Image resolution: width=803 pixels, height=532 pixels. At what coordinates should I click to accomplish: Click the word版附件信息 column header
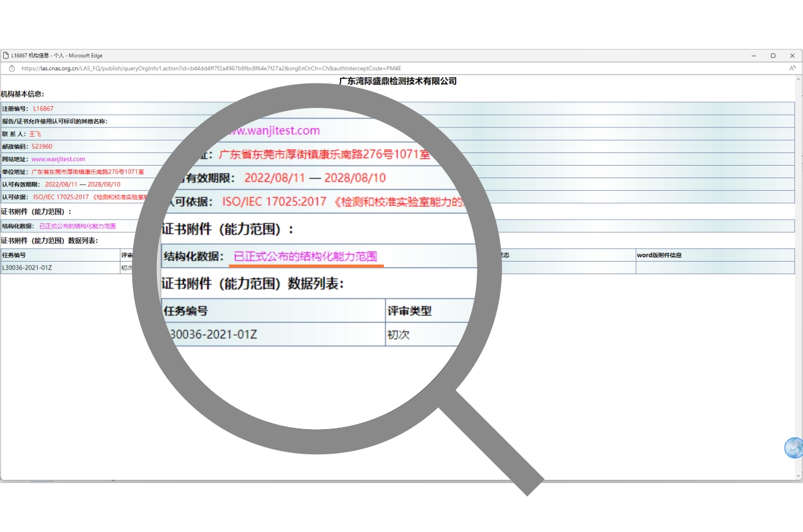pyautogui.click(x=659, y=255)
